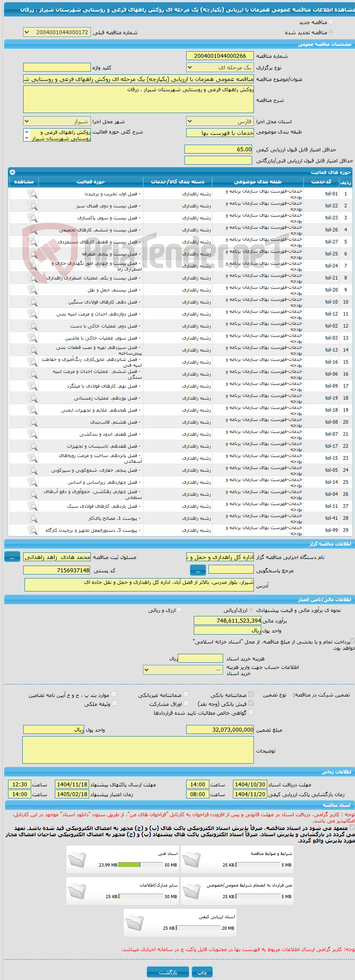Open view icon for row tol-21
This screenshot has width=355, height=980.
point(32,278)
